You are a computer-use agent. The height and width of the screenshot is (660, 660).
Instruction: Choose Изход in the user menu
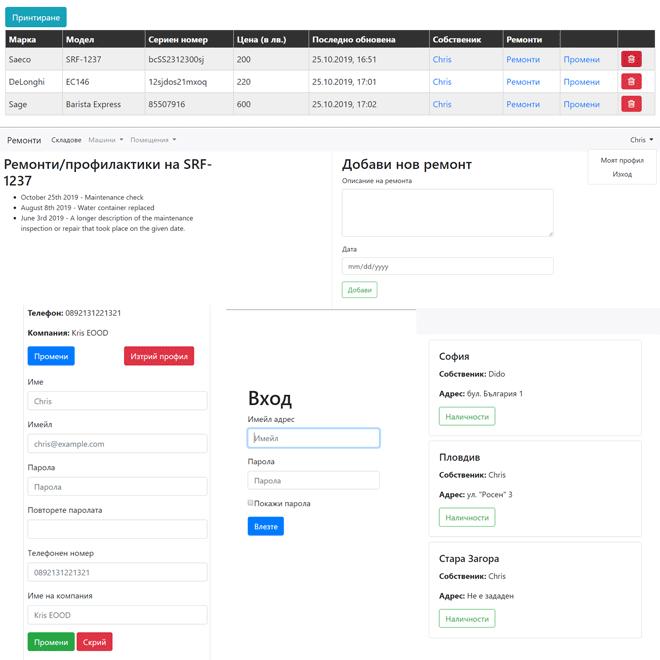pyautogui.click(x=622, y=174)
